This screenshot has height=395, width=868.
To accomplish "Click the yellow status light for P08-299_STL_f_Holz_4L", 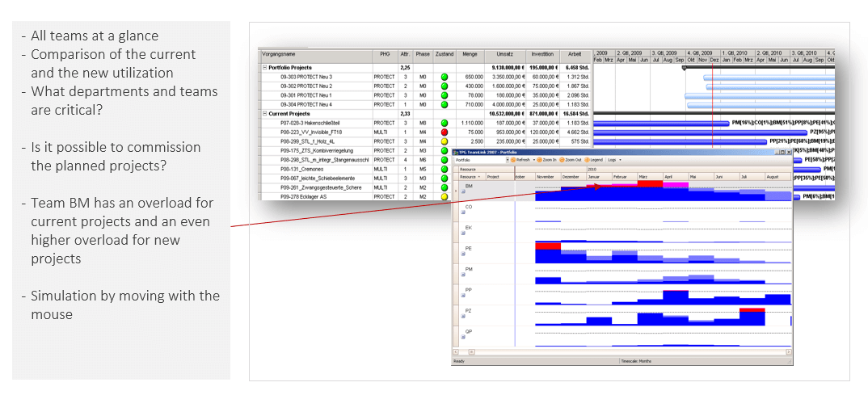I will 444,141.
